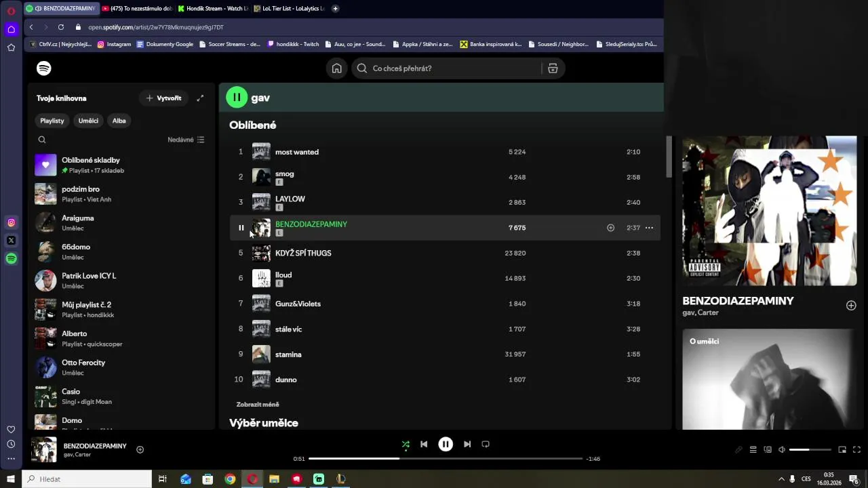Open more options for BENZODIAZEPAMINY row
The width and height of the screenshot is (868, 488).
[649, 228]
